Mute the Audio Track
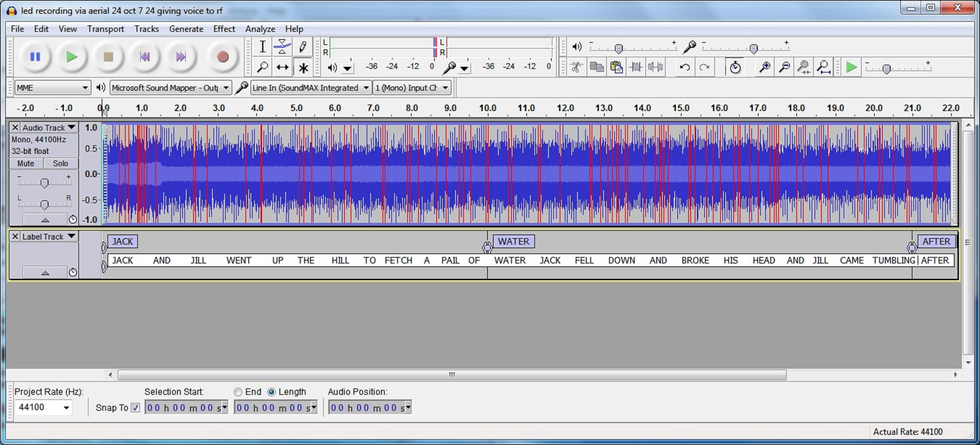 click(26, 164)
